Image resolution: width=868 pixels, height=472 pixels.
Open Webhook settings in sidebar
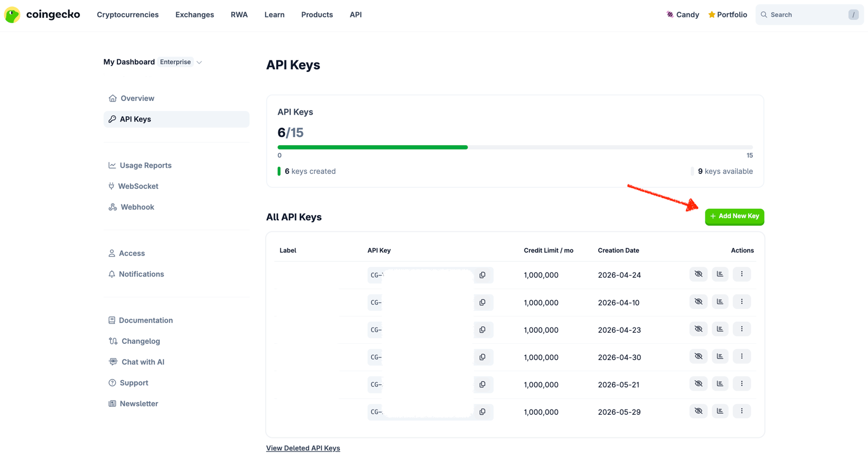(x=132, y=207)
